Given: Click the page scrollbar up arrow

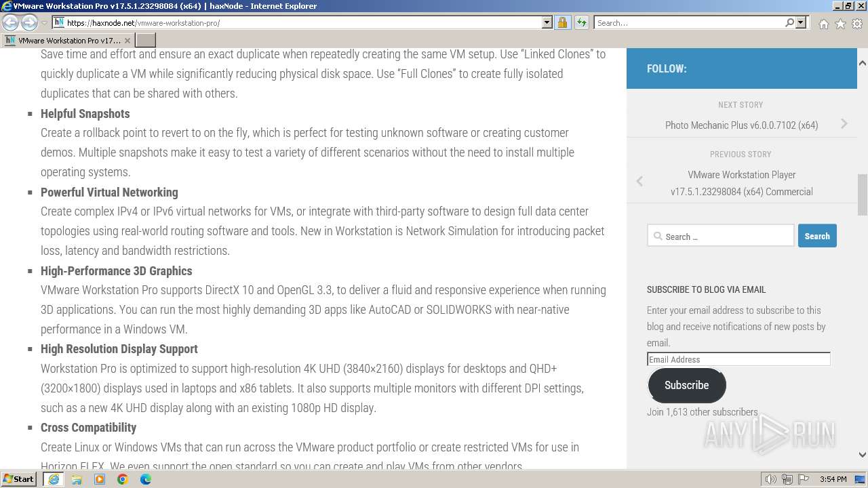Looking at the screenshot, I should (862, 62).
